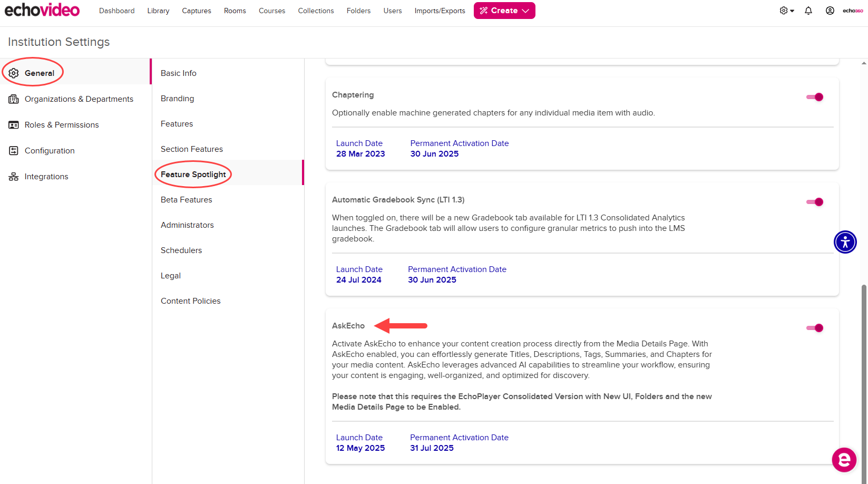Open the accessibility widget button
868x484 pixels.
point(845,242)
